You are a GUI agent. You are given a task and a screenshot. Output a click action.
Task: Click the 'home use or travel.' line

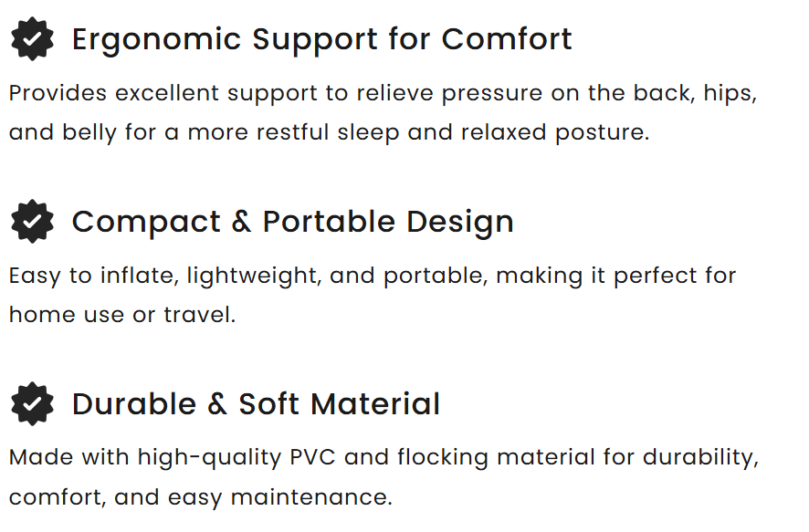122,315
